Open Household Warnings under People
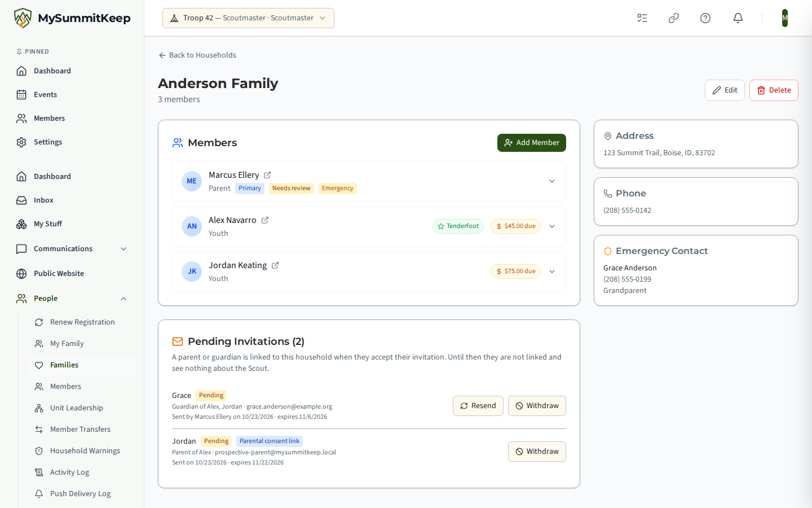 pyautogui.click(x=81, y=451)
